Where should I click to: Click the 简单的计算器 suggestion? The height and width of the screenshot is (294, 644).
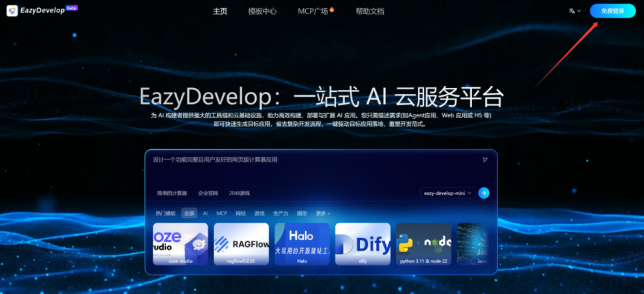click(172, 193)
